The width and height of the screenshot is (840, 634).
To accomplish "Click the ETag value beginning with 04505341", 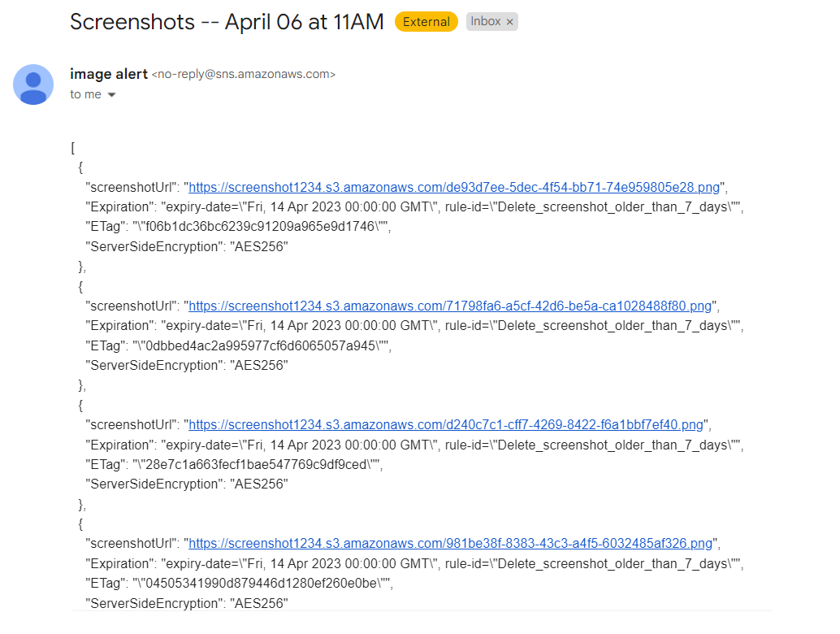I will (262, 583).
